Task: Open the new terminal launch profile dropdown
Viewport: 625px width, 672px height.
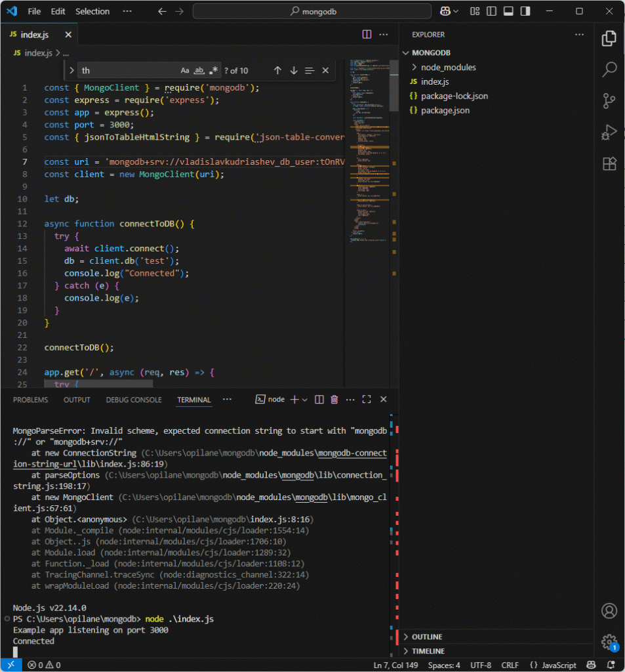Action: click(305, 399)
